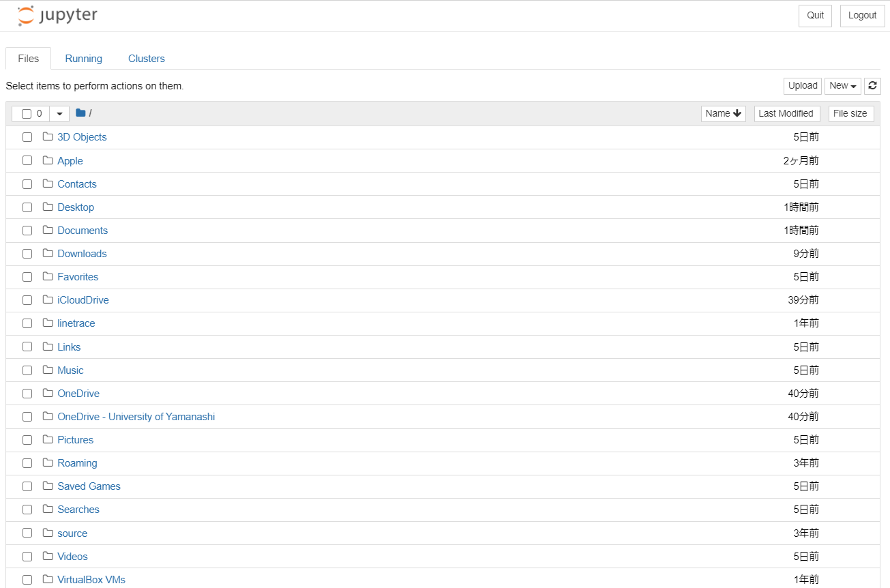Click the Upload button

point(803,86)
